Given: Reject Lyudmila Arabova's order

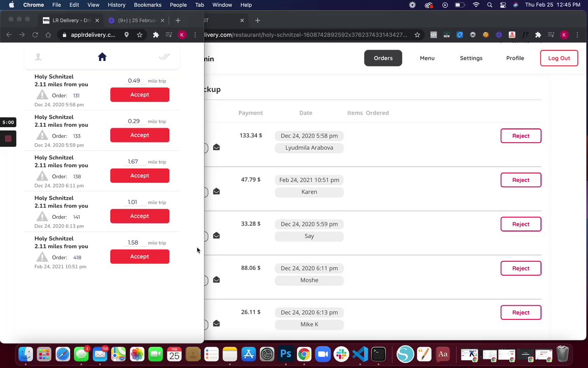Looking at the screenshot, I should tap(521, 136).
